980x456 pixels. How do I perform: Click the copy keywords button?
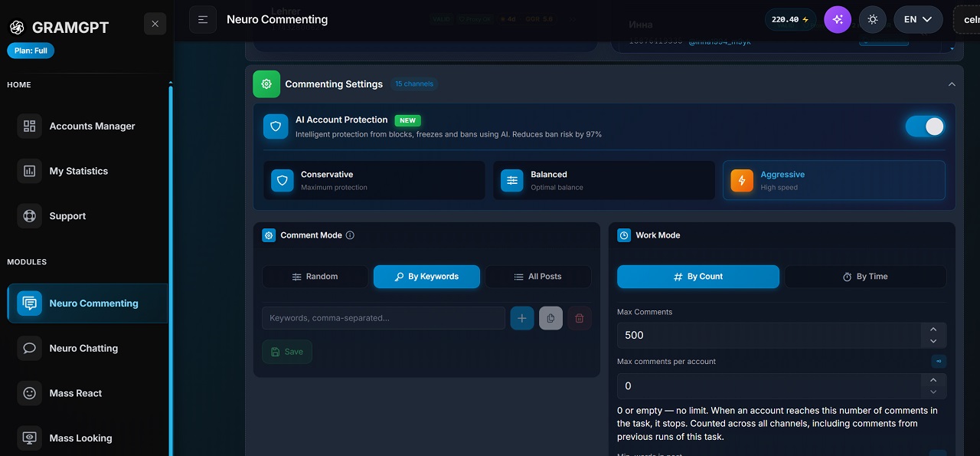[550, 318]
